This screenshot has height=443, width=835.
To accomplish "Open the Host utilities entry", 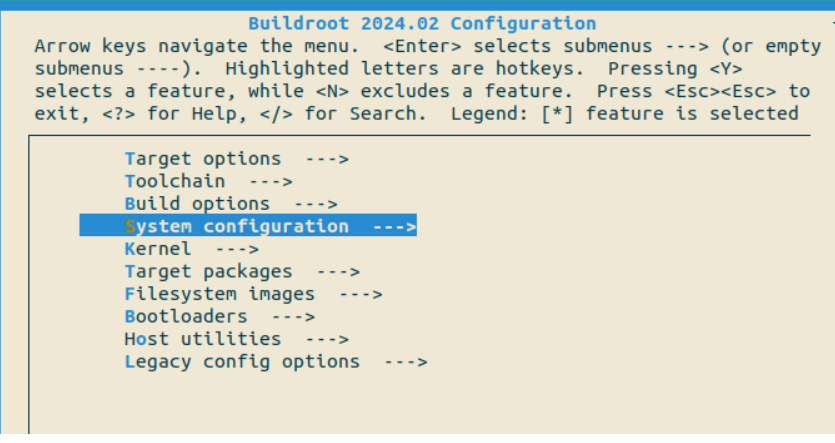I will pyautogui.click(x=203, y=339).
